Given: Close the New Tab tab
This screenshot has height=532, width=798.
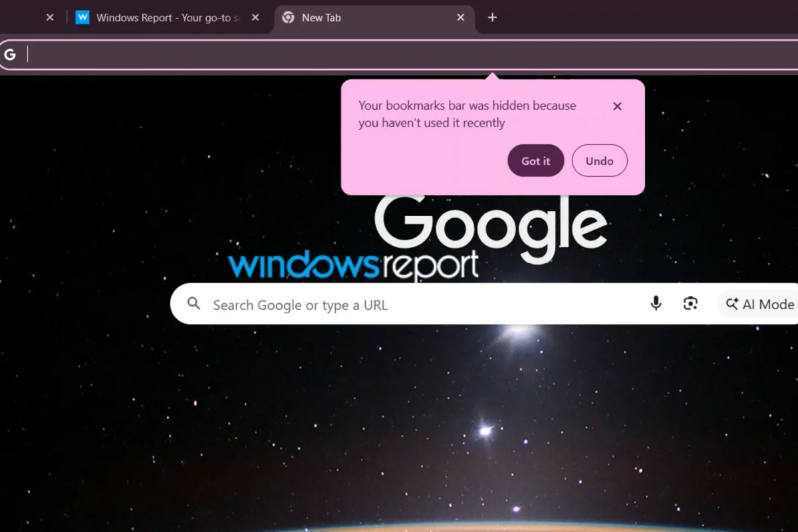Looking at the screenshot, I should (x=461, y=18).
